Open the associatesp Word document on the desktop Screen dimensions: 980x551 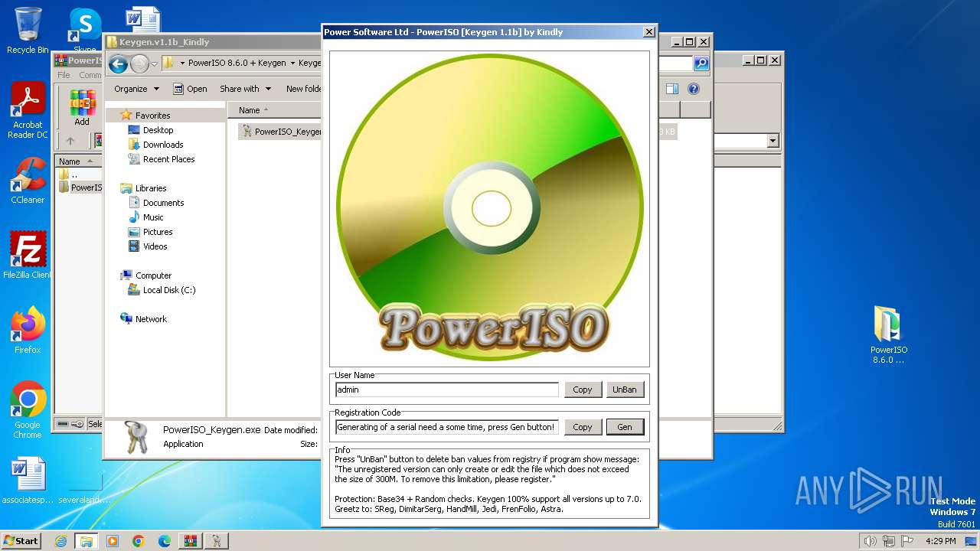28,481
